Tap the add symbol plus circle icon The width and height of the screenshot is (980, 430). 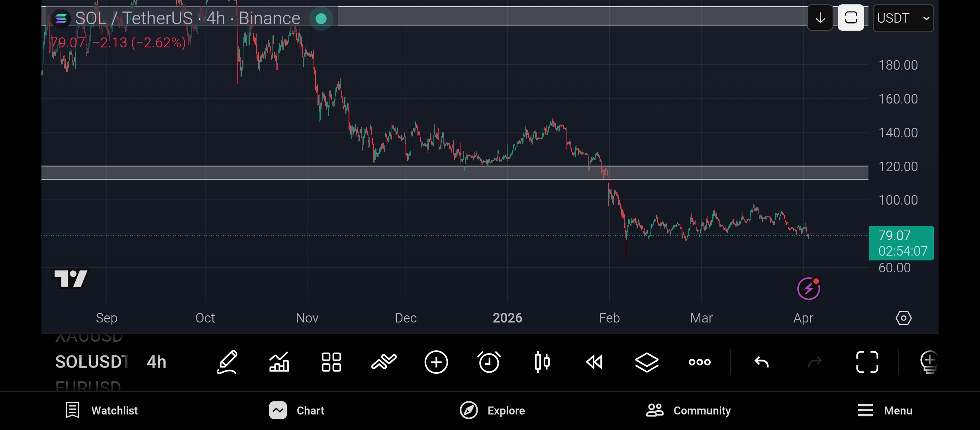point(436,362)
